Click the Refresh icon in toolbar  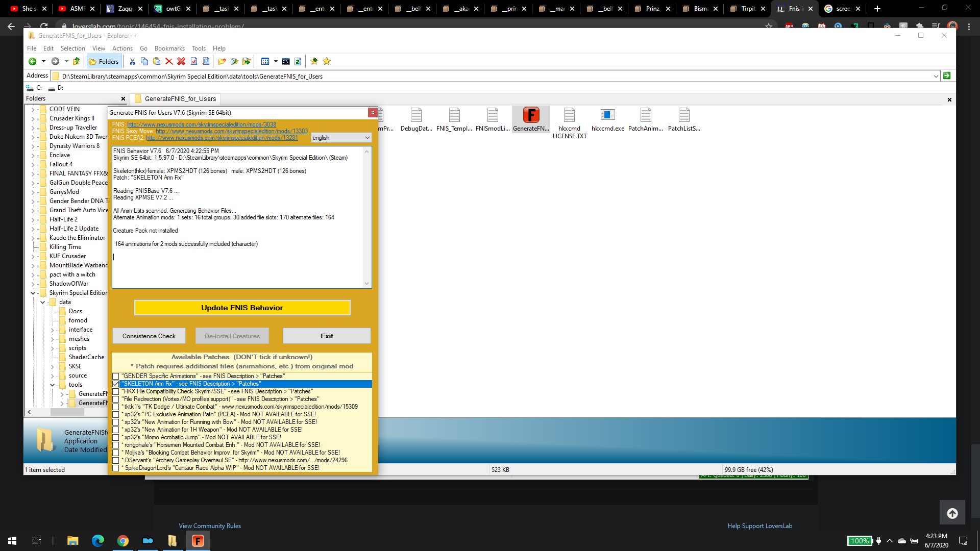pos(298,62)
